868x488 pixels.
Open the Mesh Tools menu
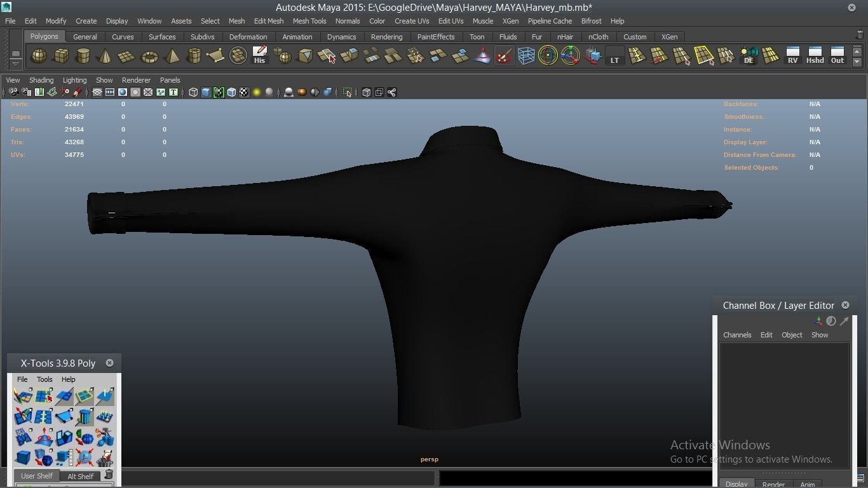click(x=309, y=21)
